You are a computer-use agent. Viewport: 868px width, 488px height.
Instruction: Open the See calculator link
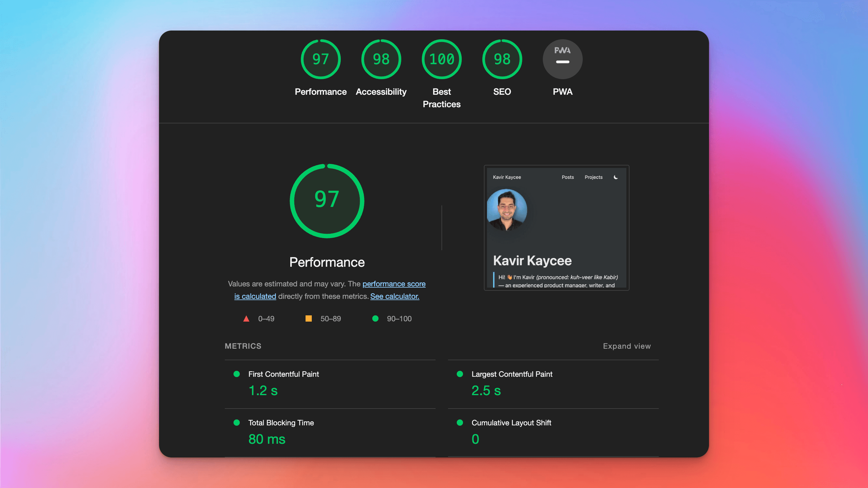tap(395, 296)
